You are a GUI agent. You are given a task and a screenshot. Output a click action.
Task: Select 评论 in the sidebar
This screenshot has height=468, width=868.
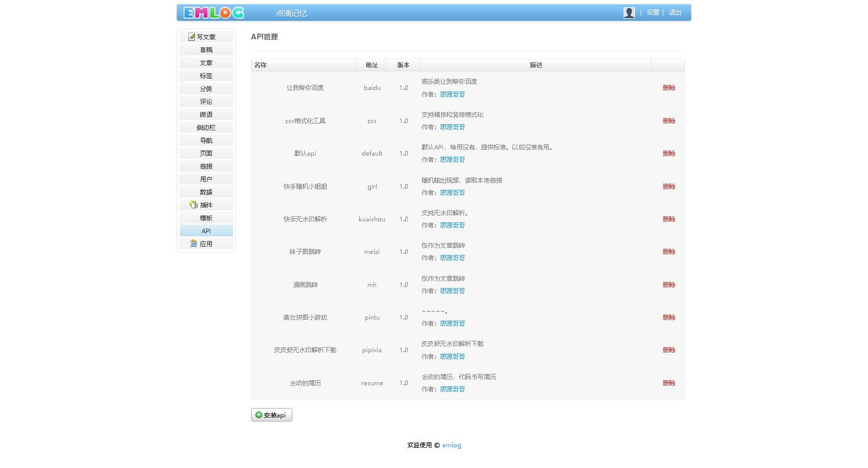tap(206, 101)
